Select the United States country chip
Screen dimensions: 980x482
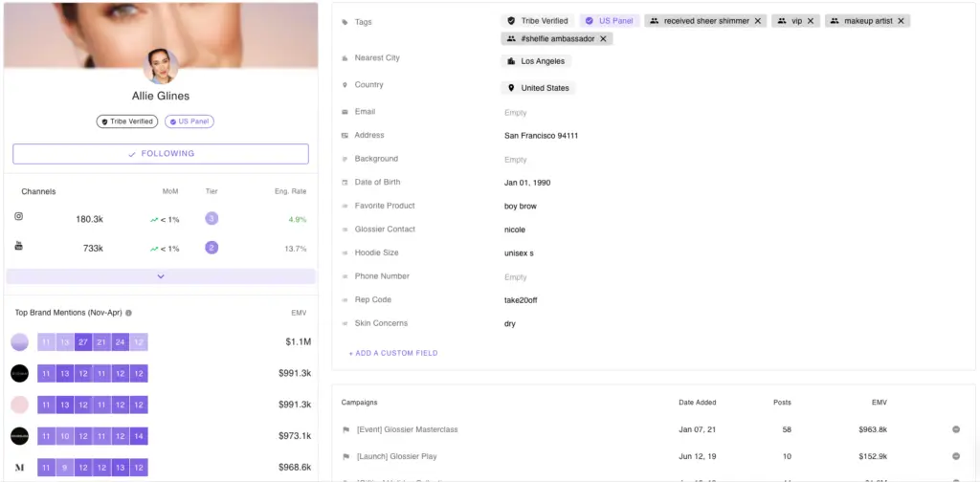538,88
